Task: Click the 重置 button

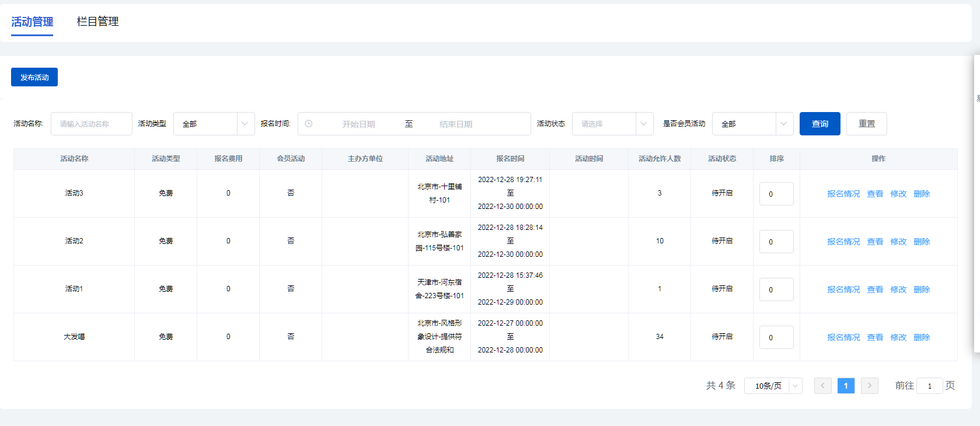Action: [x=867, y=124]
